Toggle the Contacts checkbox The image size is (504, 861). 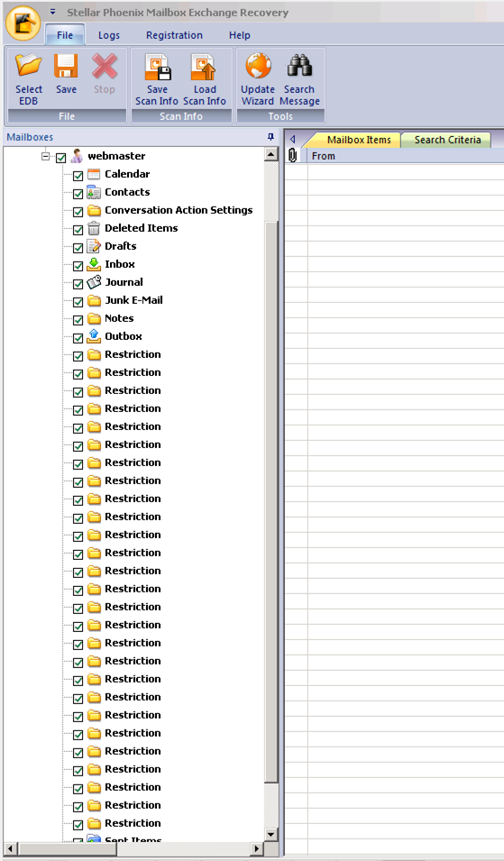(78, 194)
